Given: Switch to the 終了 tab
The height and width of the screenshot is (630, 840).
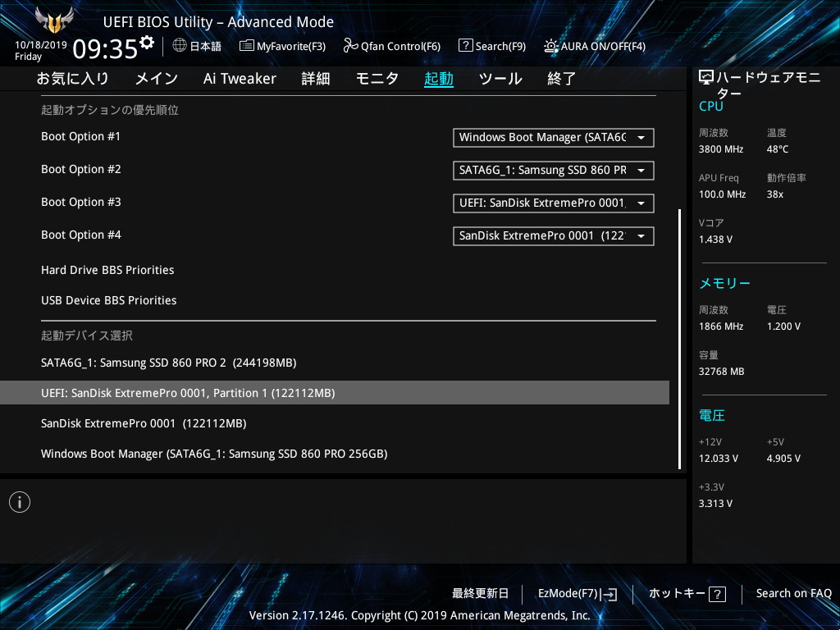Looking at the screenshot, I should point(561,79).
